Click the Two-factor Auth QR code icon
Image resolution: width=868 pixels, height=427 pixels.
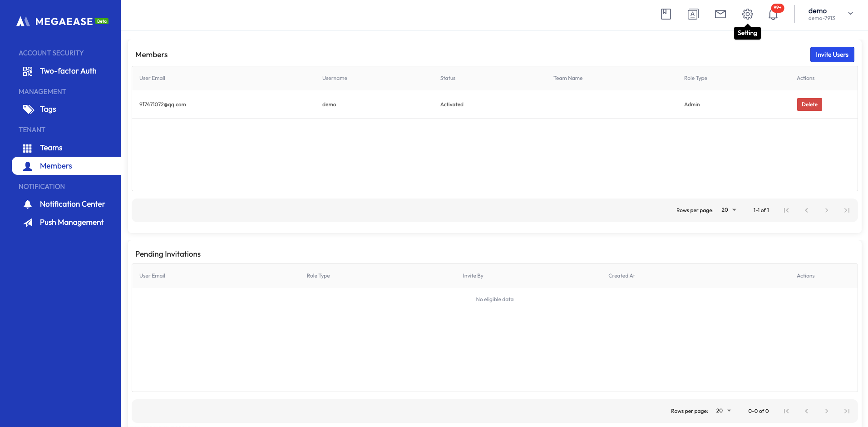click(x=28, y=71)
